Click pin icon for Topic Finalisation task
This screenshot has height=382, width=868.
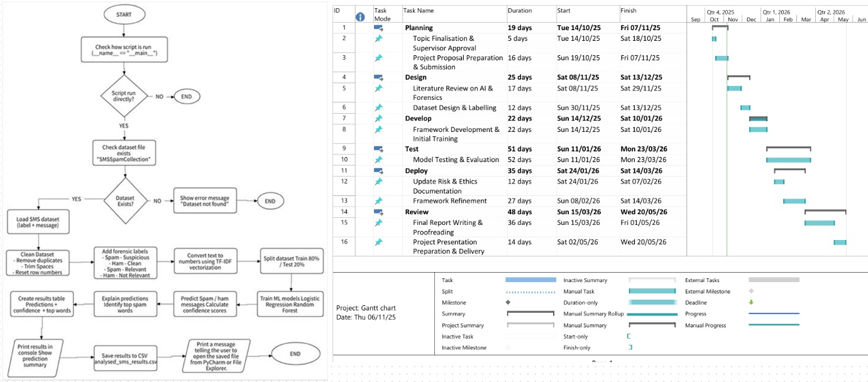[x=378, y=38]
